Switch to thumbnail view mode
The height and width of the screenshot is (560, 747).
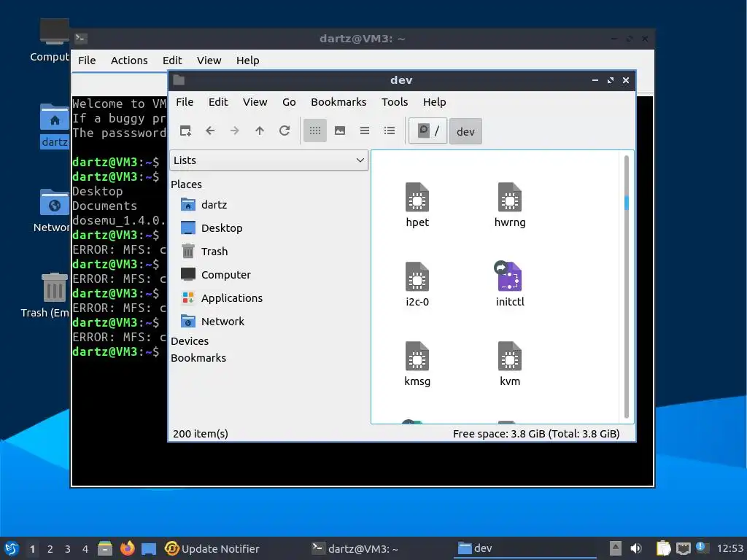(x=340, y=131)
